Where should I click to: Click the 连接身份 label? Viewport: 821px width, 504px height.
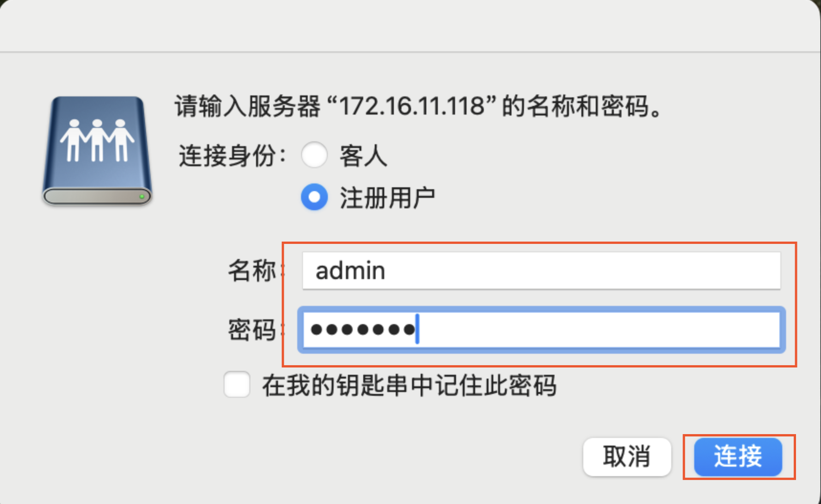tap(231, 156)
